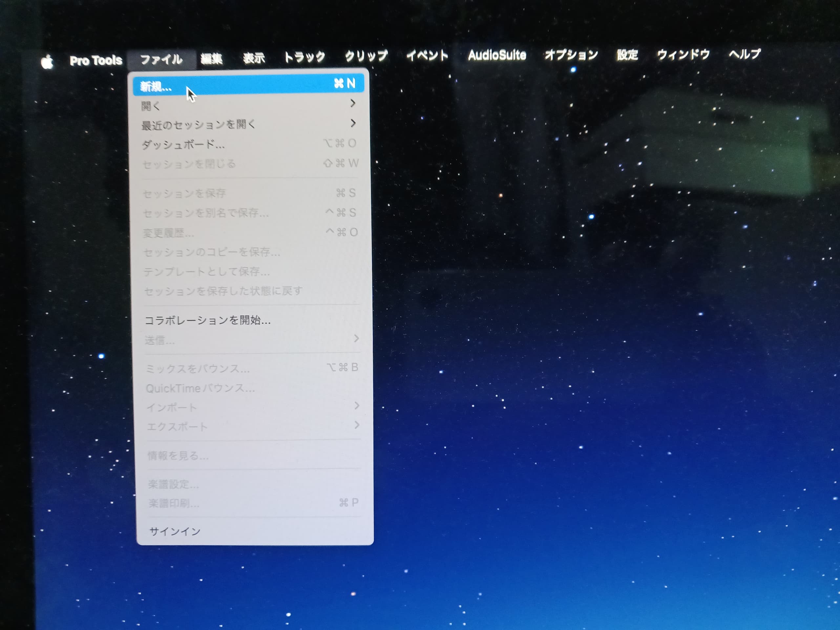This screenshot has height=630, width=840.
Task: Open the イベント menu
Action: pyautogui.click(x=427, y=56)
